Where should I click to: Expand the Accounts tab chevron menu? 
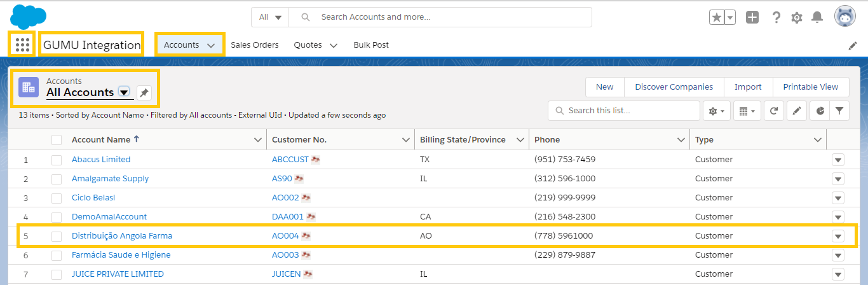(211, 45)
